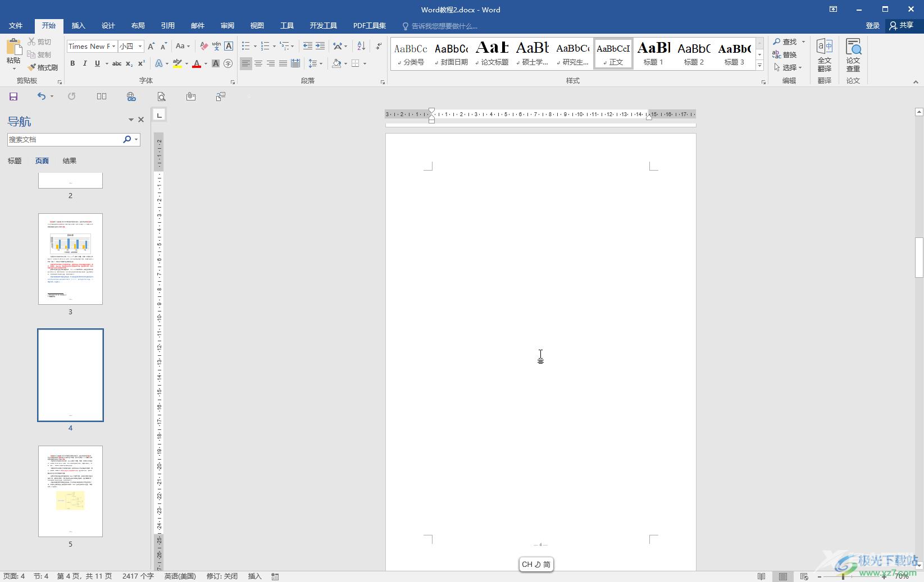This screenshot has width=924, height=582.
Task: Open the search options dropdown in navigation pane
Action: 136,139
